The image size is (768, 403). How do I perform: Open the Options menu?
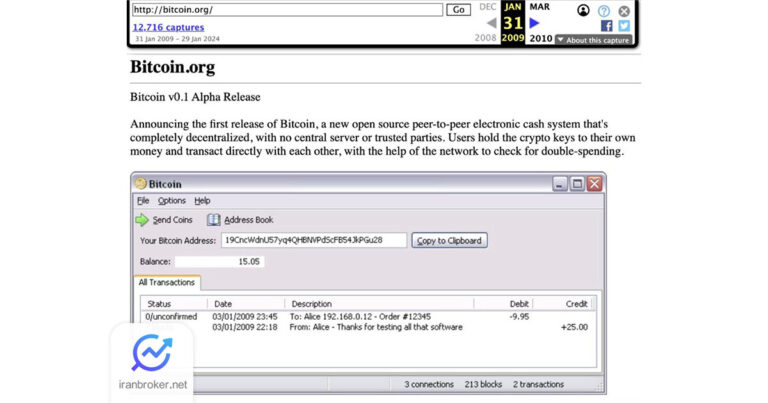[x=171, y=201]
